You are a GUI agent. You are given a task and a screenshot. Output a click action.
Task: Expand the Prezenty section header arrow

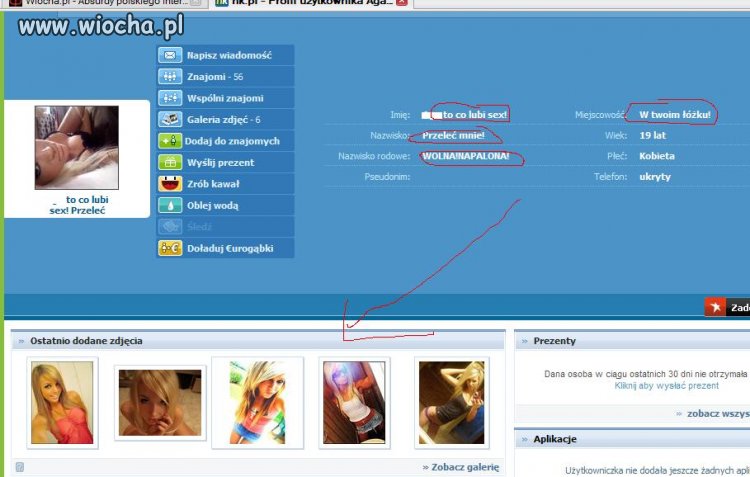coord(525,341)
